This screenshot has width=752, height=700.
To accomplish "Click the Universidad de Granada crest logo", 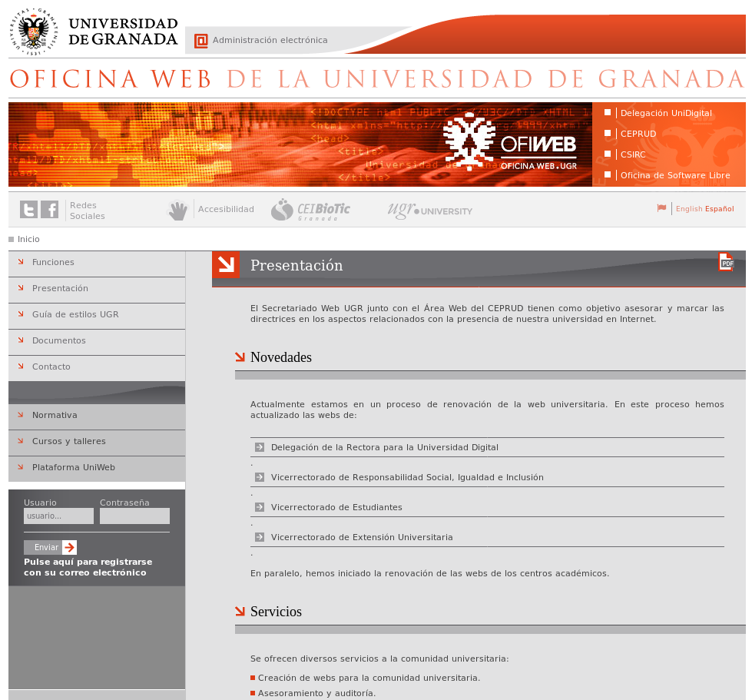I will (x=34, y=32).
